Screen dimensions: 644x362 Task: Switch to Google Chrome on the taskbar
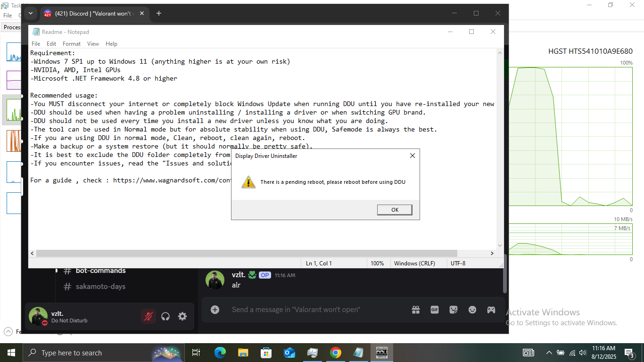pos(336,353)
